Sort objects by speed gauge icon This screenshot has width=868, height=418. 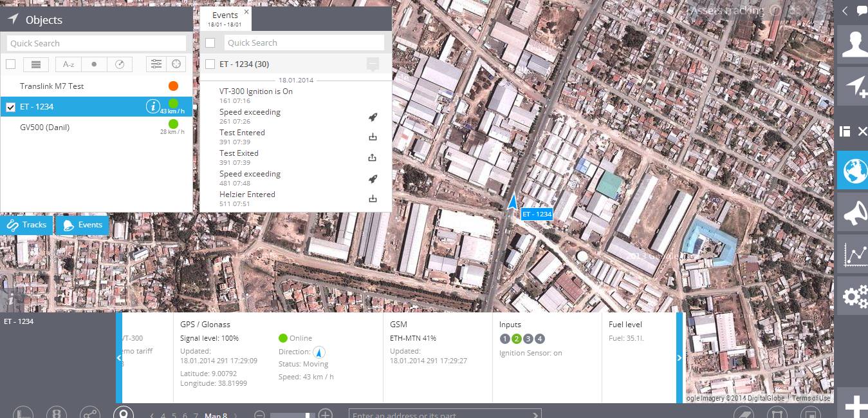click(x=119, y=64)
